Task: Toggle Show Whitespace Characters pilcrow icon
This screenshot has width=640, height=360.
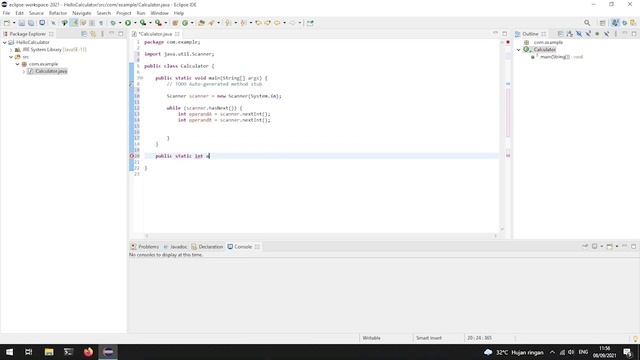Action: 101,23
